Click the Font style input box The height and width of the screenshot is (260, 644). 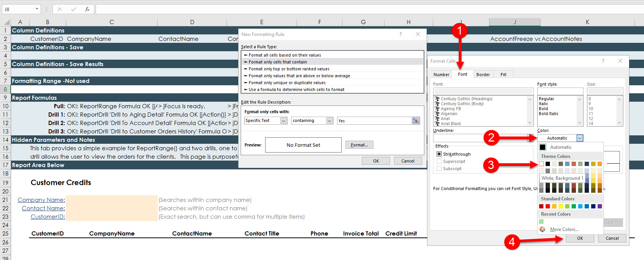[x=560, y=91]
